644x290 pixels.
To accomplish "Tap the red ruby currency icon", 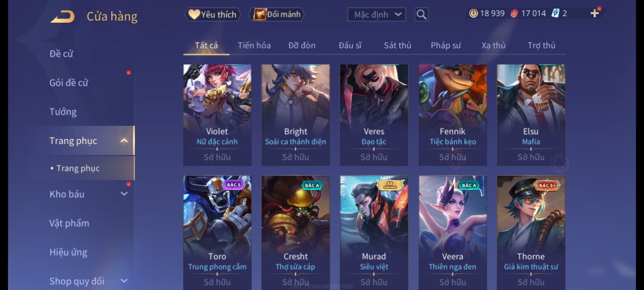I will [x=514, y=13].
